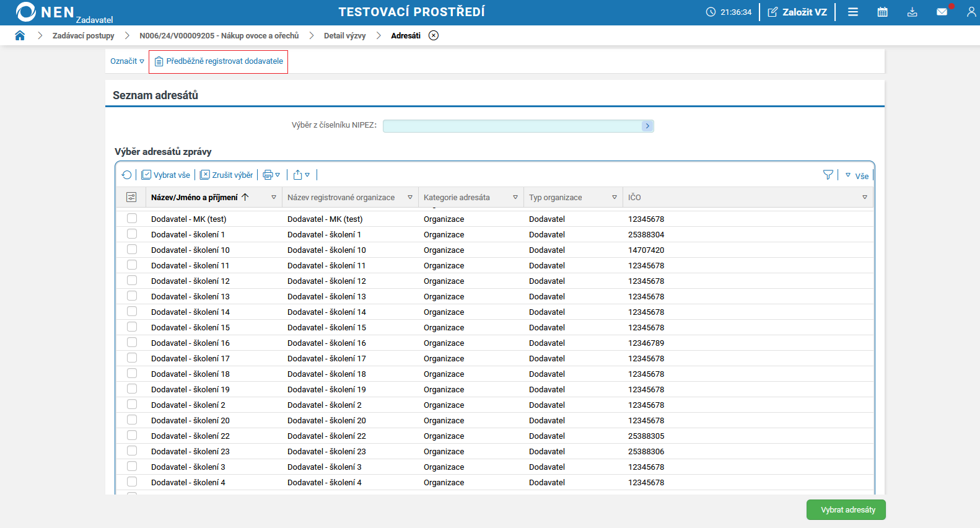Navigate to Zadávací postupy breadcrumb

click(x=83, y=35)
